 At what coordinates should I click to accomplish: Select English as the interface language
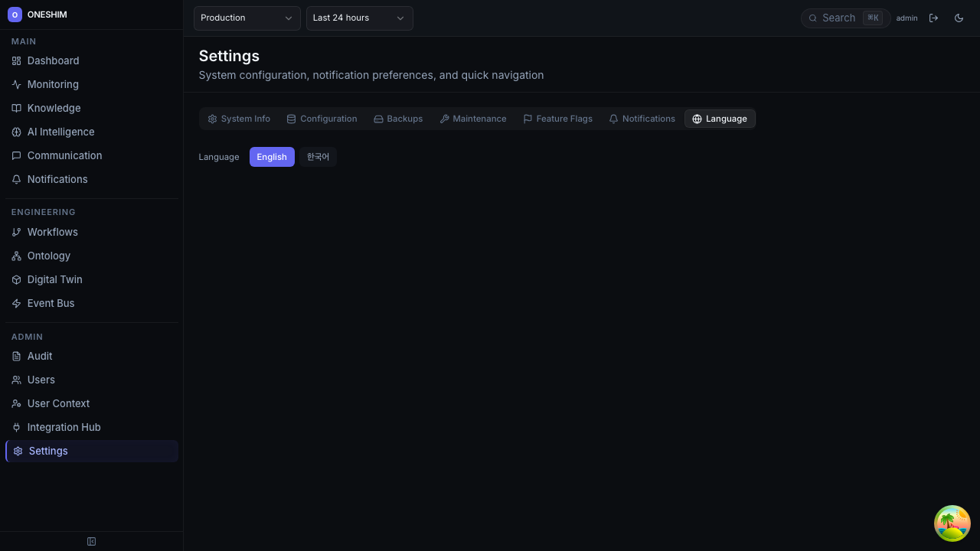[272, 156]
